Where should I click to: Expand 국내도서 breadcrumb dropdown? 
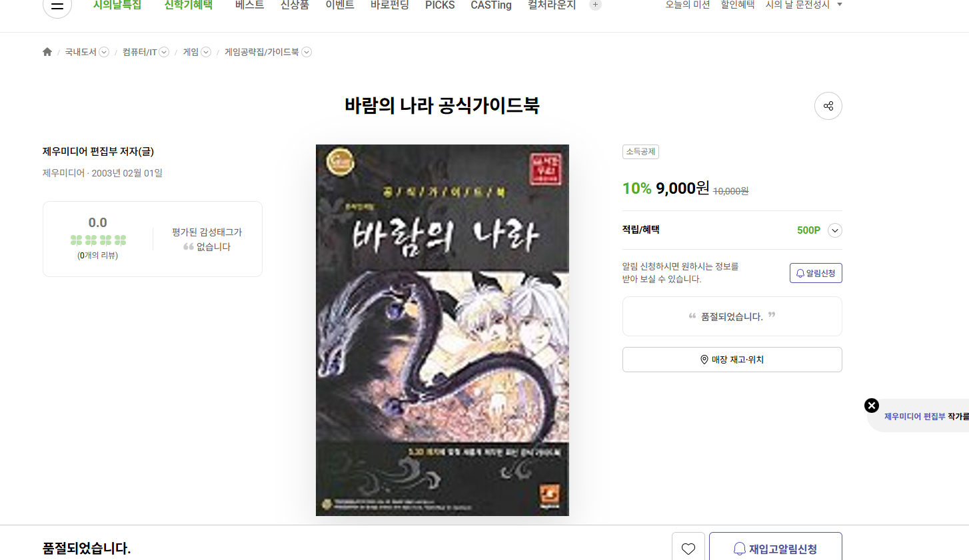click(x=104, y=52)
